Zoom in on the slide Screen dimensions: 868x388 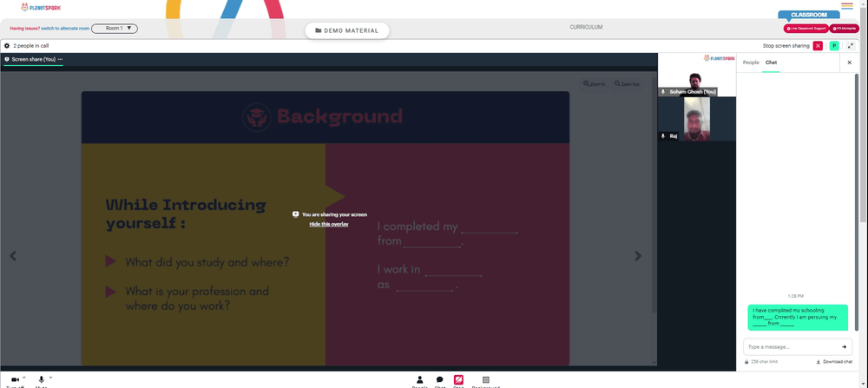point(594,84)
